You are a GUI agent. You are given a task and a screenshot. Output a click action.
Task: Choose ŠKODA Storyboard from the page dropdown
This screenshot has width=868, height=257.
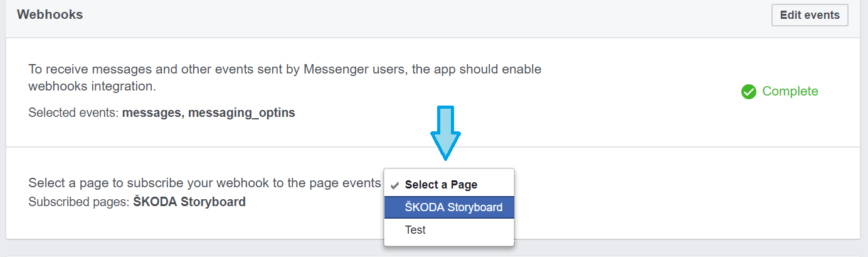pos(449,207)
